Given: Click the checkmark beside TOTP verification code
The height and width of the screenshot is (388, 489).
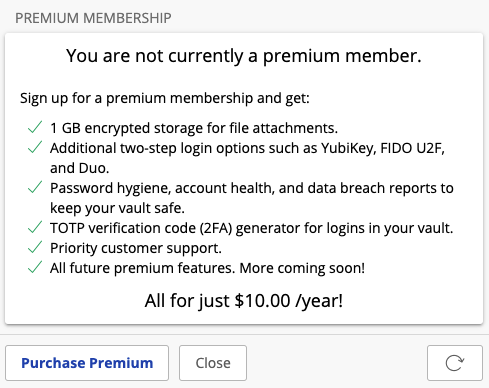Looking at the screenshot, I should tap(35, 227).
